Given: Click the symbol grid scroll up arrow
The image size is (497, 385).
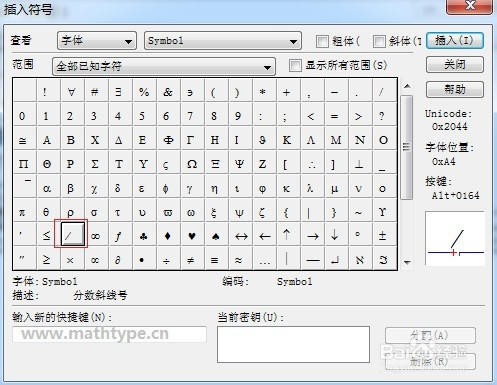Looking at the screenshot, I should [x=407, y=86].
